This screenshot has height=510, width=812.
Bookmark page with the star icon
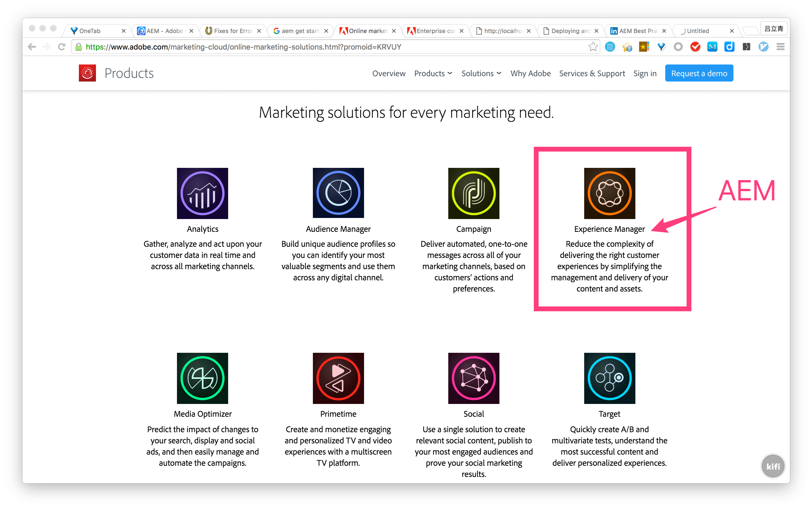click(593, 47)
